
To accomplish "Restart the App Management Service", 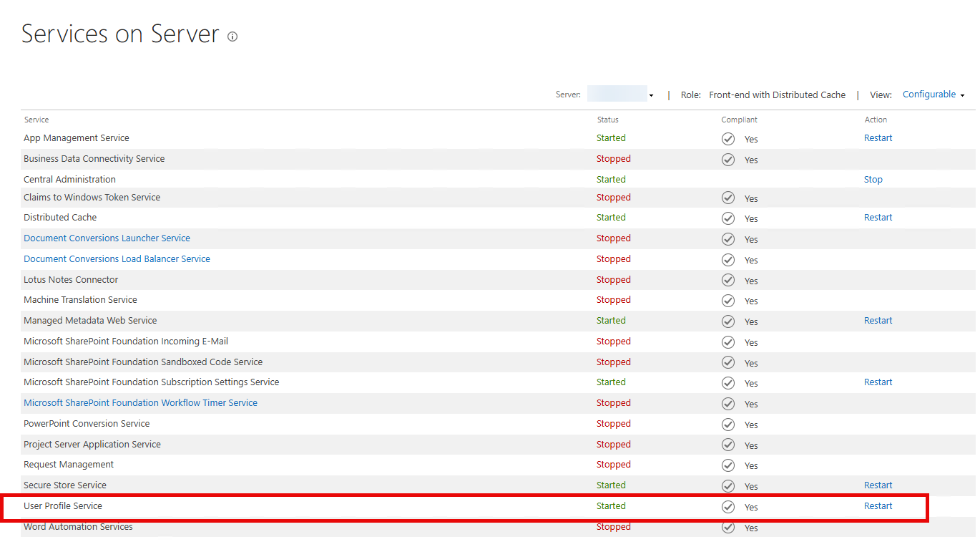I will [878, 138].
